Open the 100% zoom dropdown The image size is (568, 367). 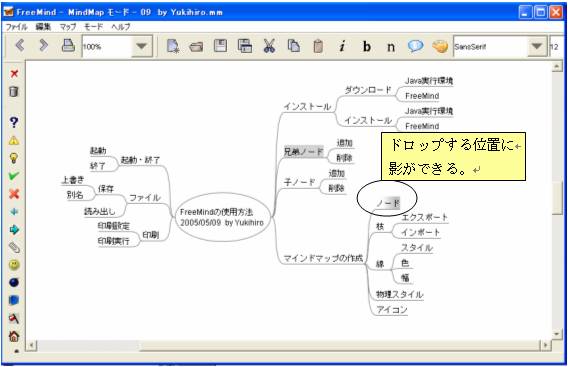point(142,46)
